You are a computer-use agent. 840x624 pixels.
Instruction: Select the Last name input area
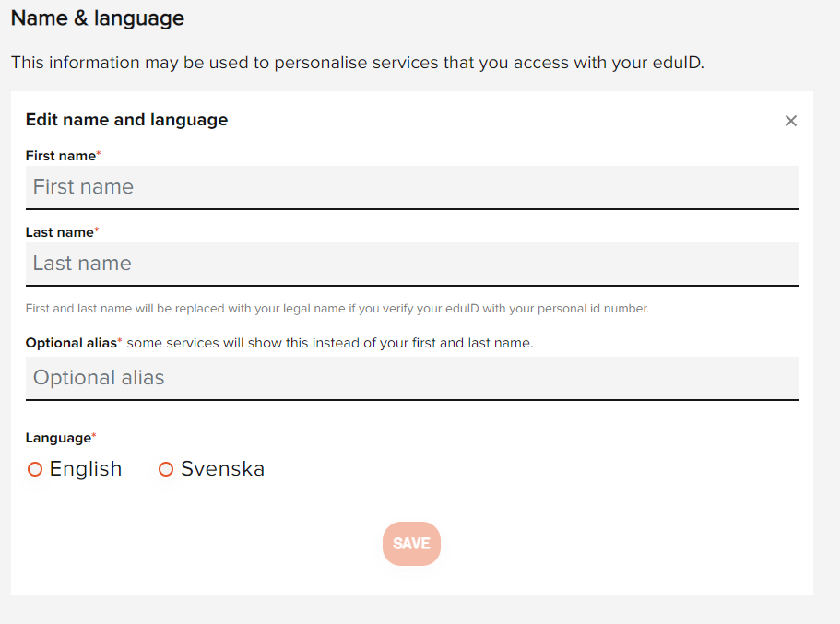411,263
